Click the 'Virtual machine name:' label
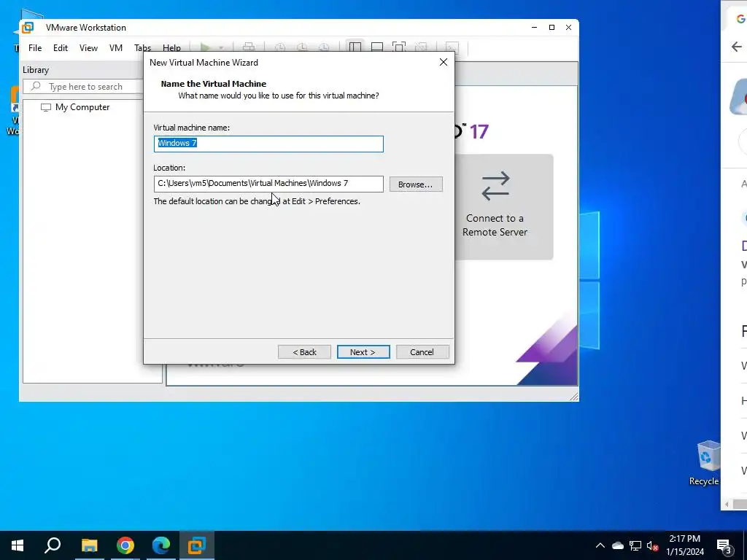 (192, 128)
